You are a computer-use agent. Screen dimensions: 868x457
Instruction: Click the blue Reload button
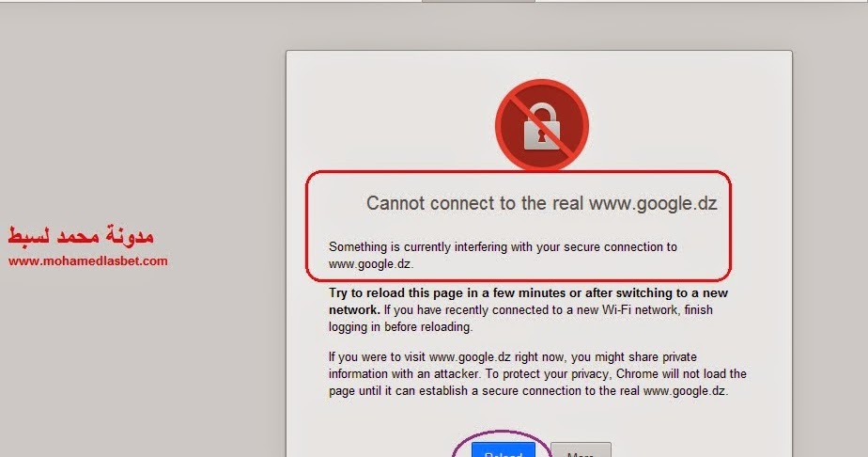pyautogui.click(x=504, y=449)
